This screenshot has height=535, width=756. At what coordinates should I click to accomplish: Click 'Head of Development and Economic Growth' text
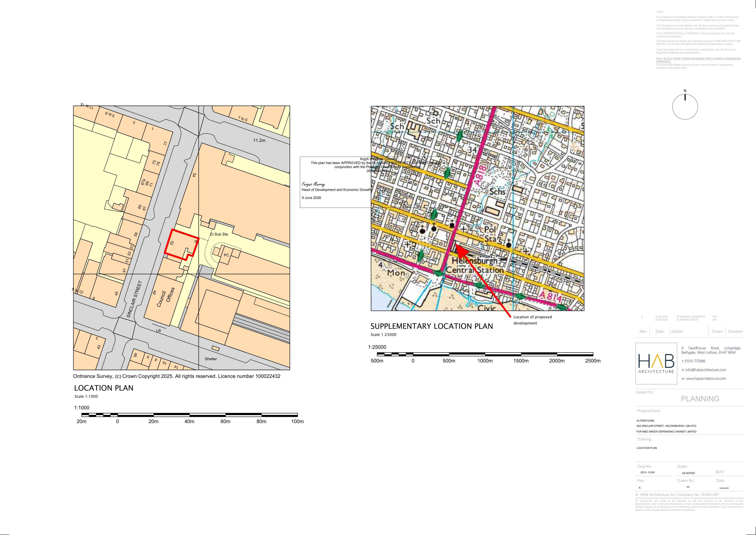336,190
